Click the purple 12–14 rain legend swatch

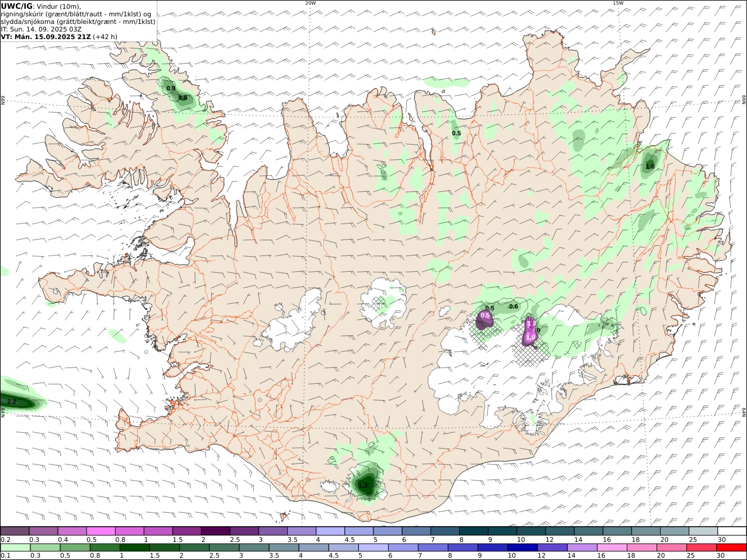coord(551,548)
